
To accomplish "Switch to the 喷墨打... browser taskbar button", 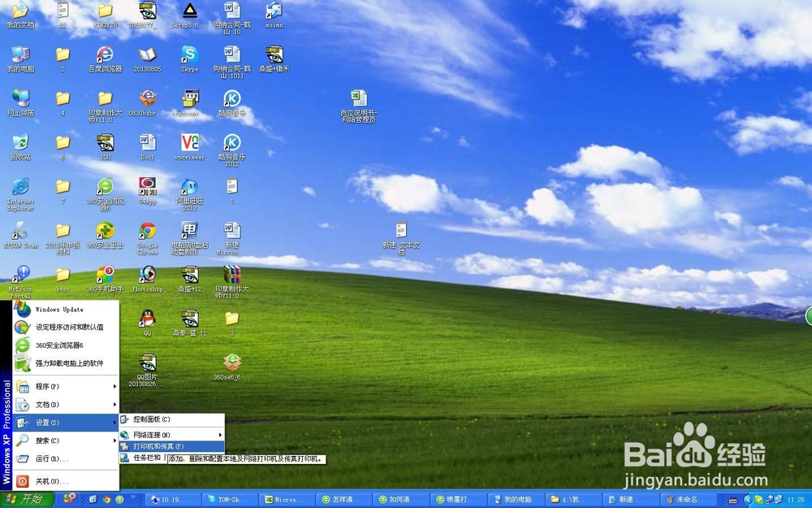I will pos(456,500).
